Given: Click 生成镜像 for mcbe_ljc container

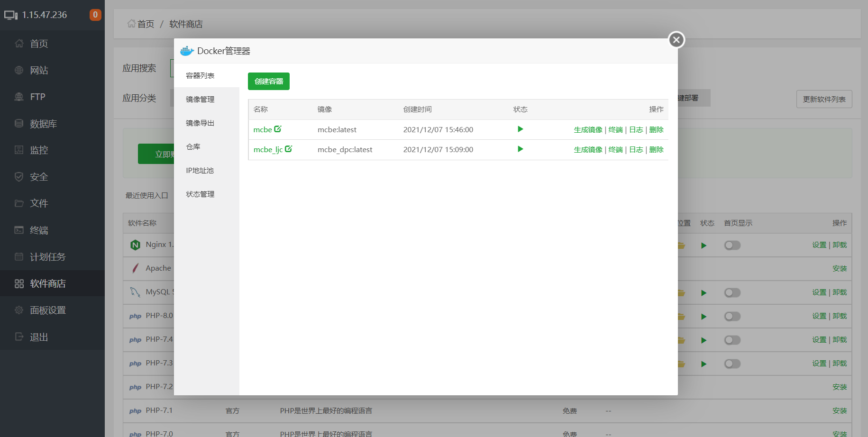Looking at the screenshot, I should pyautogui.click(x=588, y=149).
